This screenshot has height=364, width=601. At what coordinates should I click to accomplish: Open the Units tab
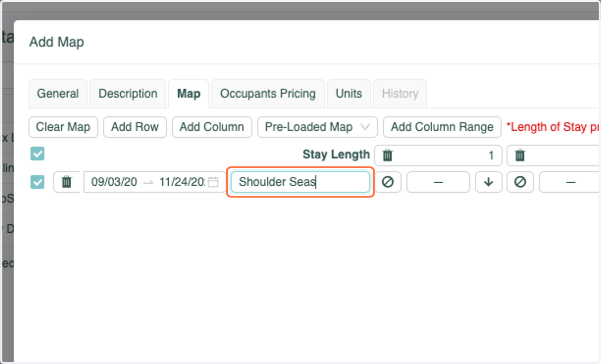(x=349, y=94)
